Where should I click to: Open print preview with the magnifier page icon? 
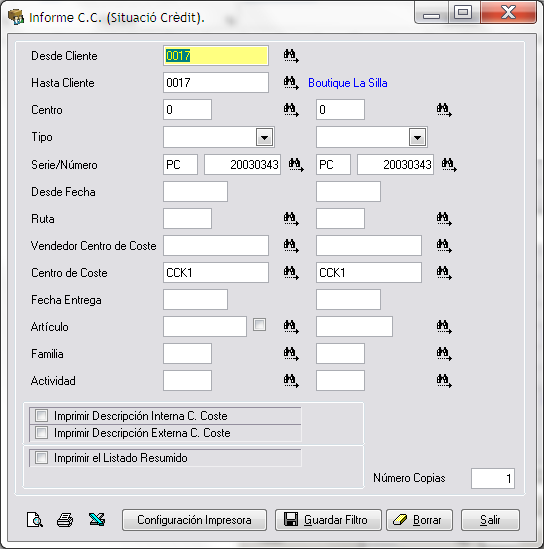35,520
